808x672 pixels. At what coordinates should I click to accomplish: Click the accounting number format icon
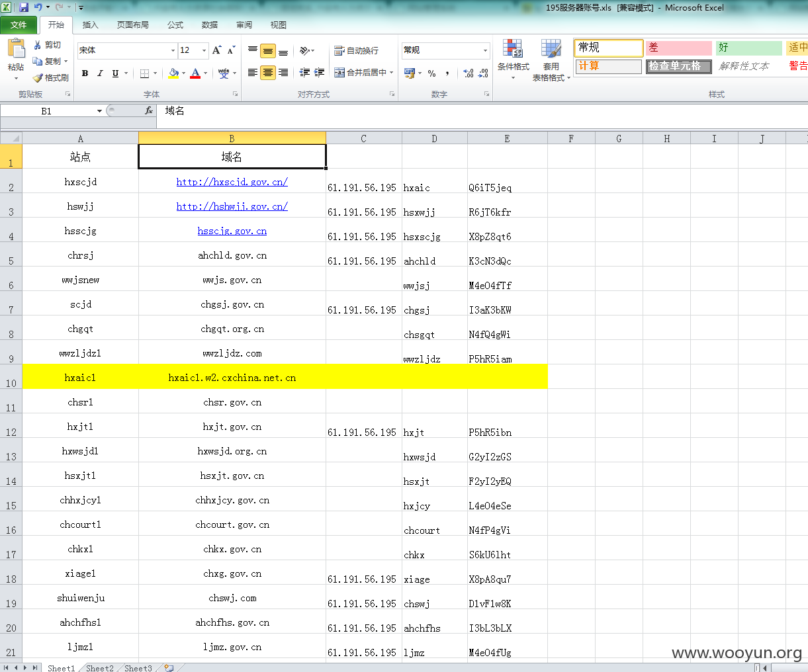point(410,73)
